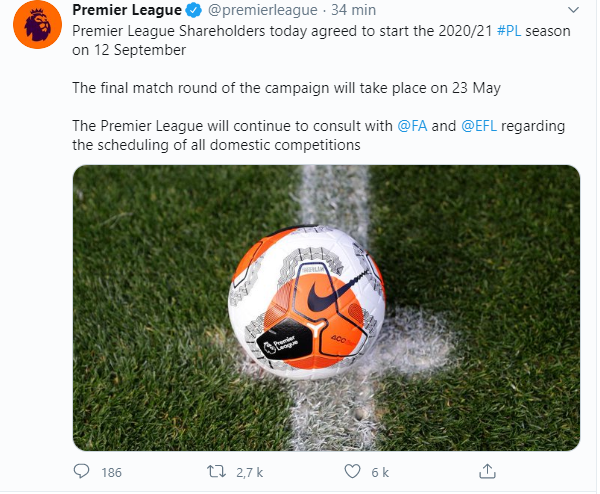Click the 186 reply count
600x494 pixels.
click(111, 472)
